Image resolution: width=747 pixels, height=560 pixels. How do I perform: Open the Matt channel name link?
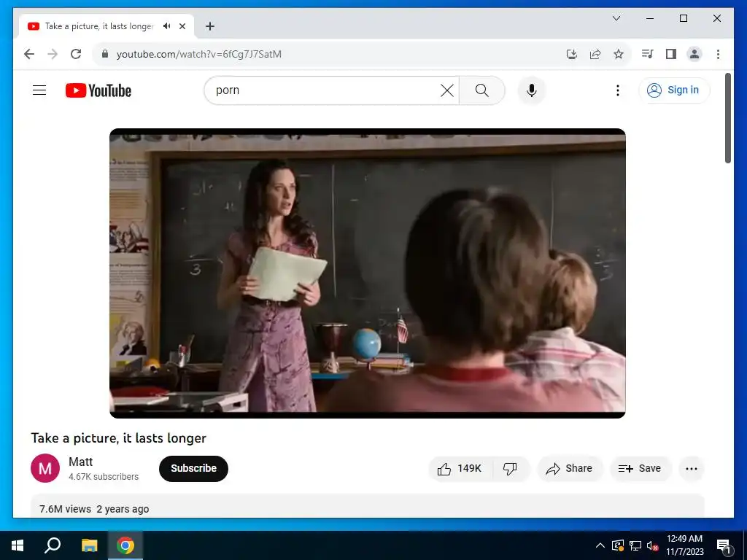pos(80,462)
